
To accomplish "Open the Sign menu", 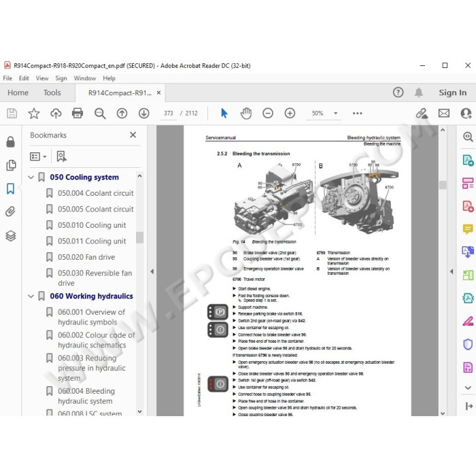I will 61,78.
